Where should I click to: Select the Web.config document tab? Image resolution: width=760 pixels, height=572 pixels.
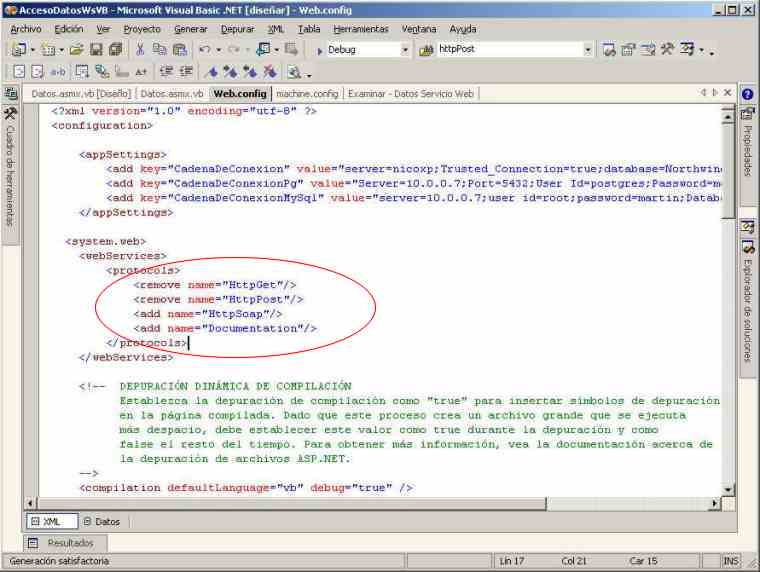click(x=240, y=94)
